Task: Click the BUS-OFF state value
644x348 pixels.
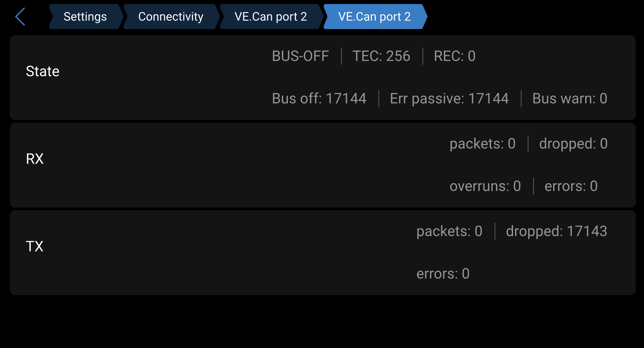Action: point(300,56)
